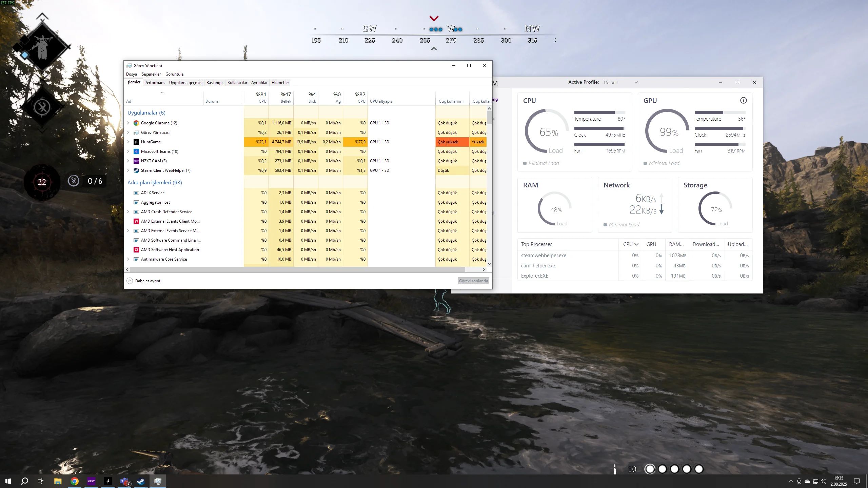Click the File Explorer taskbar icon

click(58, 481)
